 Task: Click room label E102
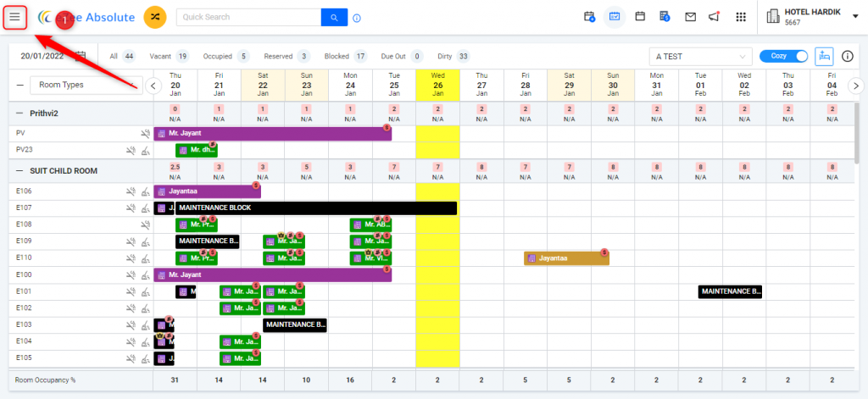click(24, 308)
